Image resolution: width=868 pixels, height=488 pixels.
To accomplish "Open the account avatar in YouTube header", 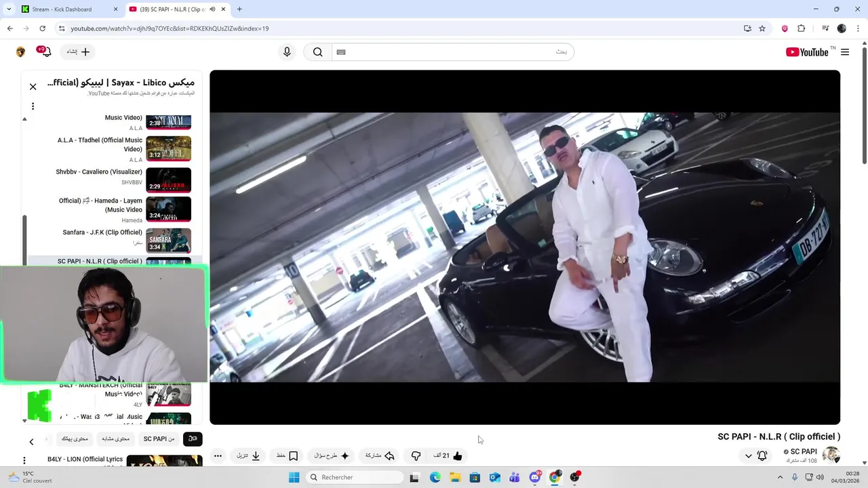I will click(20, 52).
